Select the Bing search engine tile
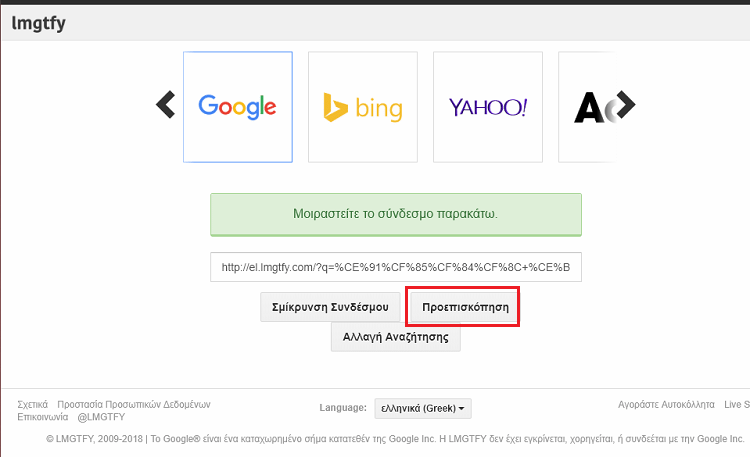The image size is (750, 457). [363, 107]
